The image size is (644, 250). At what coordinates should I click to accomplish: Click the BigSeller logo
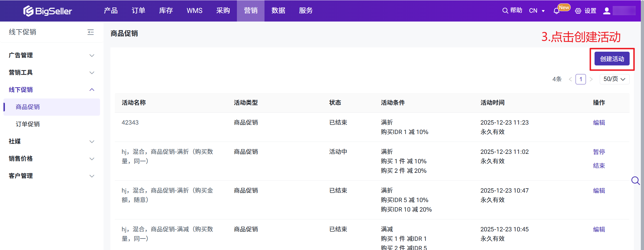click(x=48, y=11)
